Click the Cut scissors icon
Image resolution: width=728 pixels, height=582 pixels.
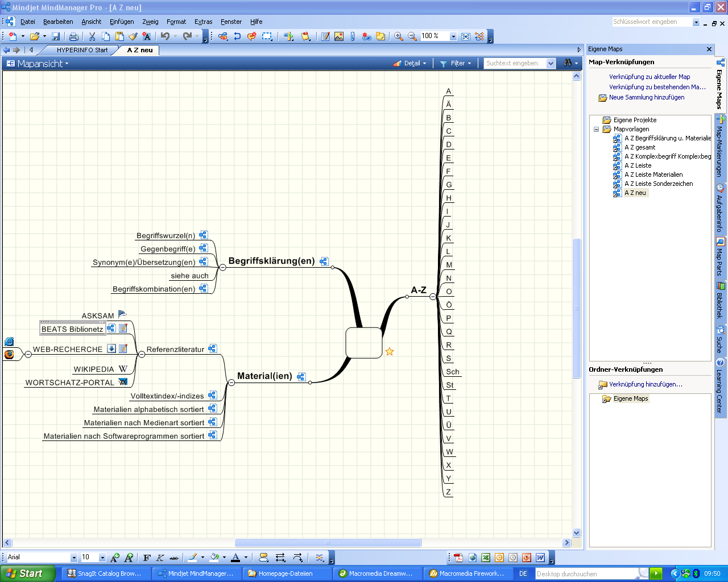(92, 36)
